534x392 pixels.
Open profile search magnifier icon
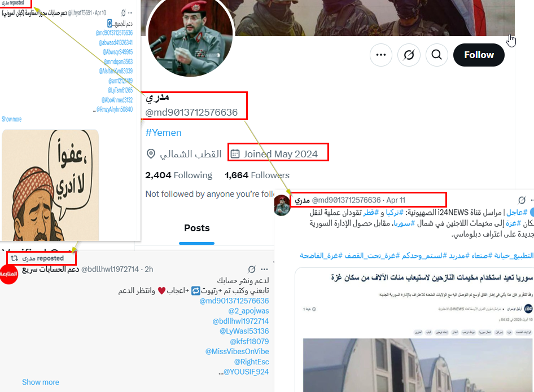tap(436, 55)
